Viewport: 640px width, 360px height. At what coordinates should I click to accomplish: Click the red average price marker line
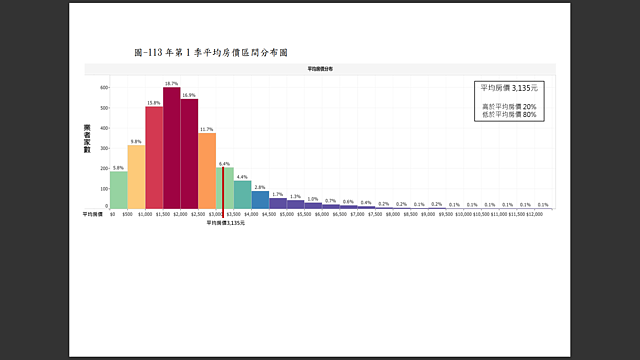click(x=223, y=192)
